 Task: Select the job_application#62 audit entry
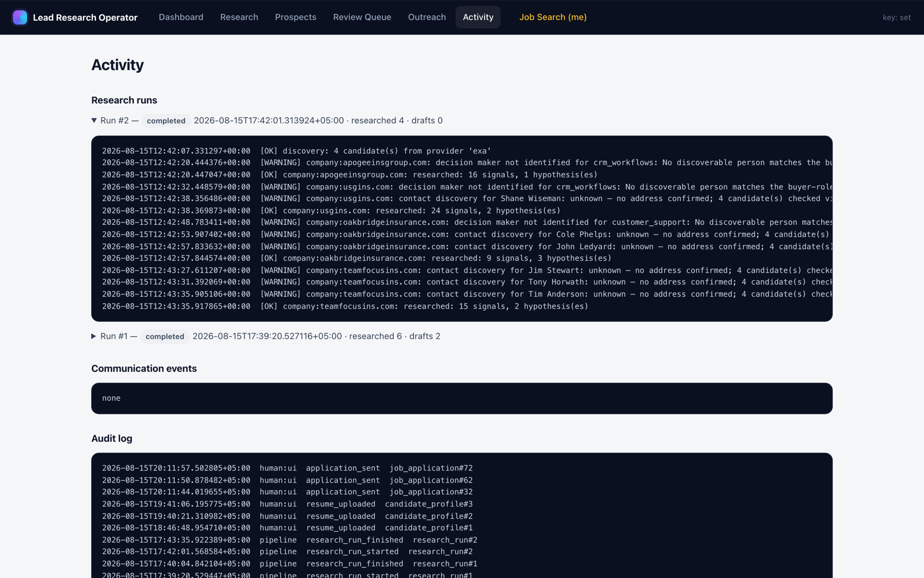(287, 480)
